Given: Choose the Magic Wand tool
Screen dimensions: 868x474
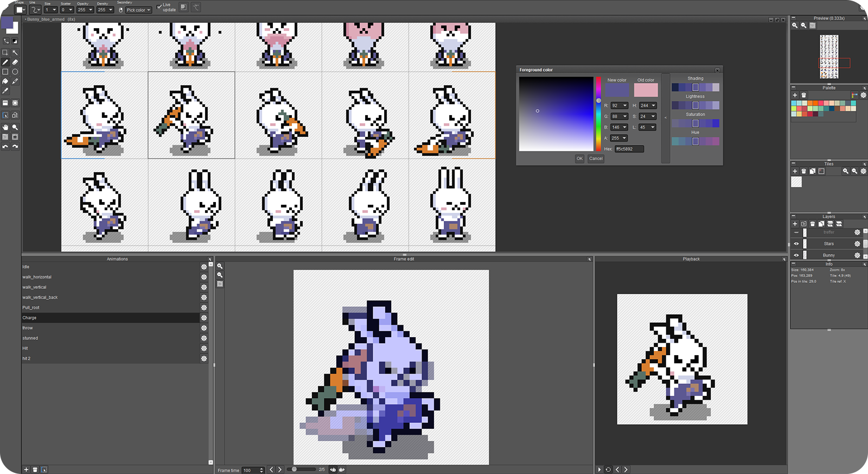Looking at the screenshot, I should point(15,53).
